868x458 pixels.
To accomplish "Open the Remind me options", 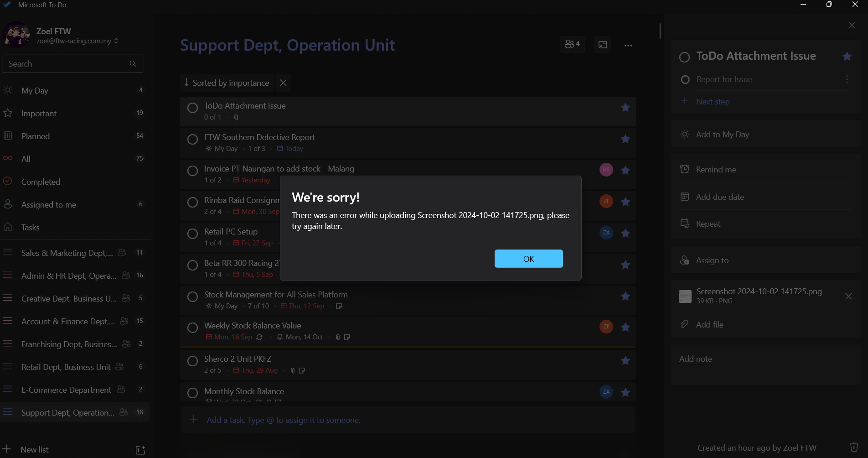I will coord(765,170).
